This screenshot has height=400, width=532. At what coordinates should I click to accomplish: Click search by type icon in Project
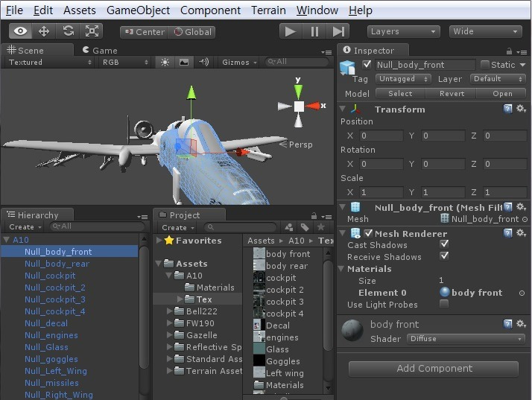[x=289, y=227]
